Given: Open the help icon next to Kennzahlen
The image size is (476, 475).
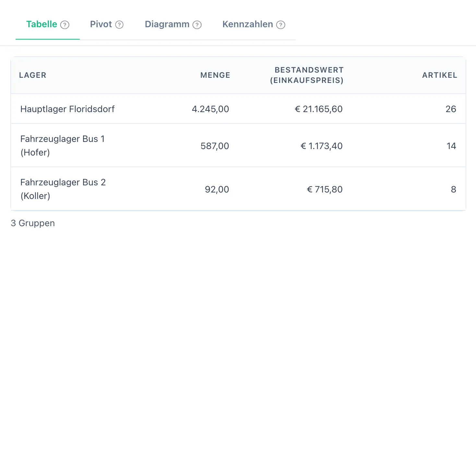Looking at the screenshot, I should point(281,25).
